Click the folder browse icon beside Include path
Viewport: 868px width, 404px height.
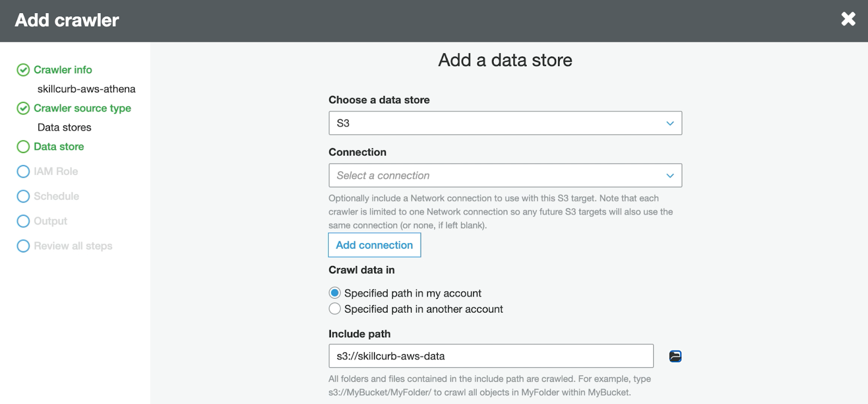point(675,356)
